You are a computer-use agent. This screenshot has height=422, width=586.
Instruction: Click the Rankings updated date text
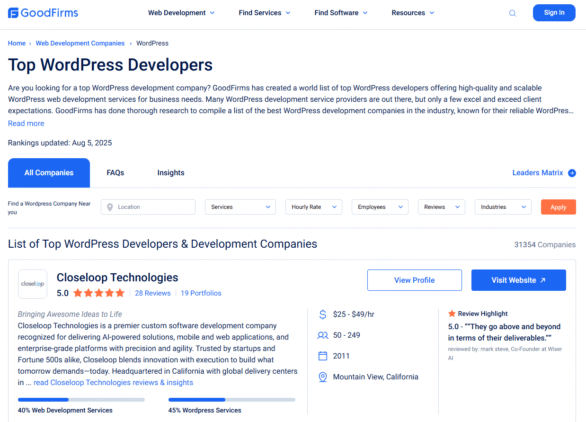60,143
